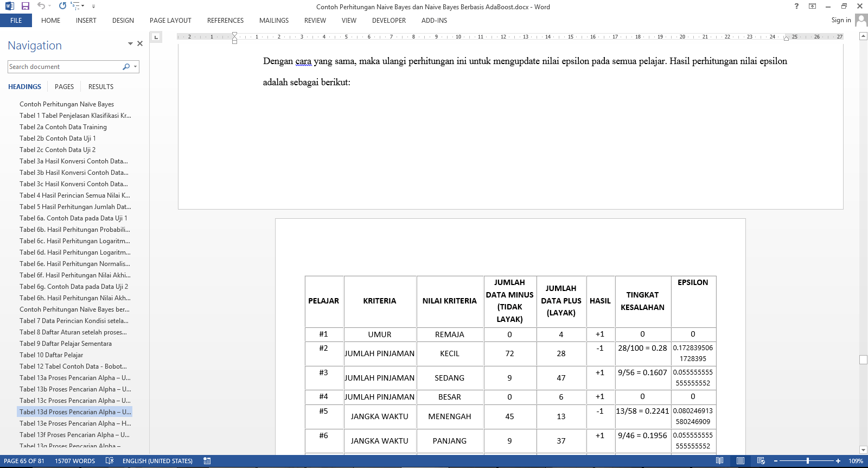The image size is (868, 468).
Task: Click the Search document input field
Action: (x=64, y=67)
